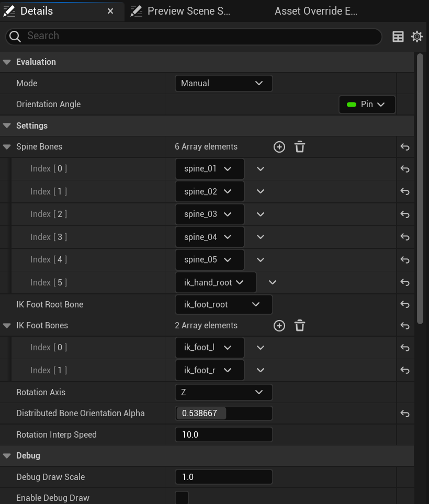The height and width of the screenshot is (504, 429).
Task: Switch to Asset Override Editor tab
Action: 315,11
